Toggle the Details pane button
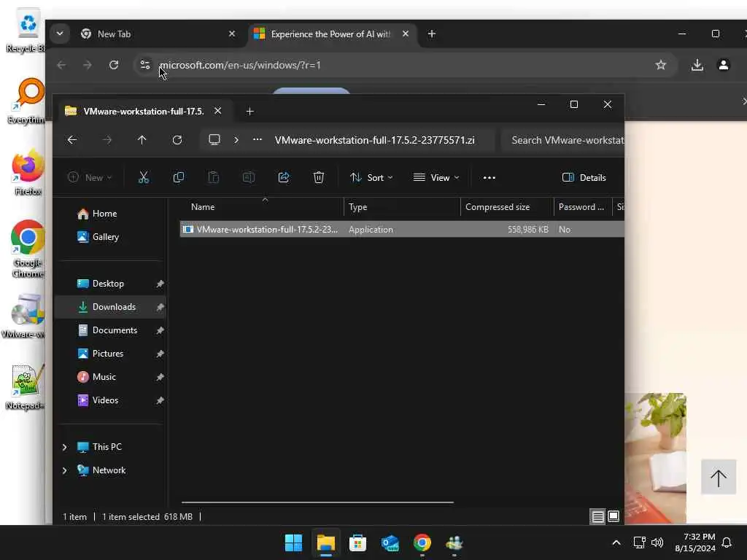The width and height of the screenshot is (747, 560). click(584, 178)
